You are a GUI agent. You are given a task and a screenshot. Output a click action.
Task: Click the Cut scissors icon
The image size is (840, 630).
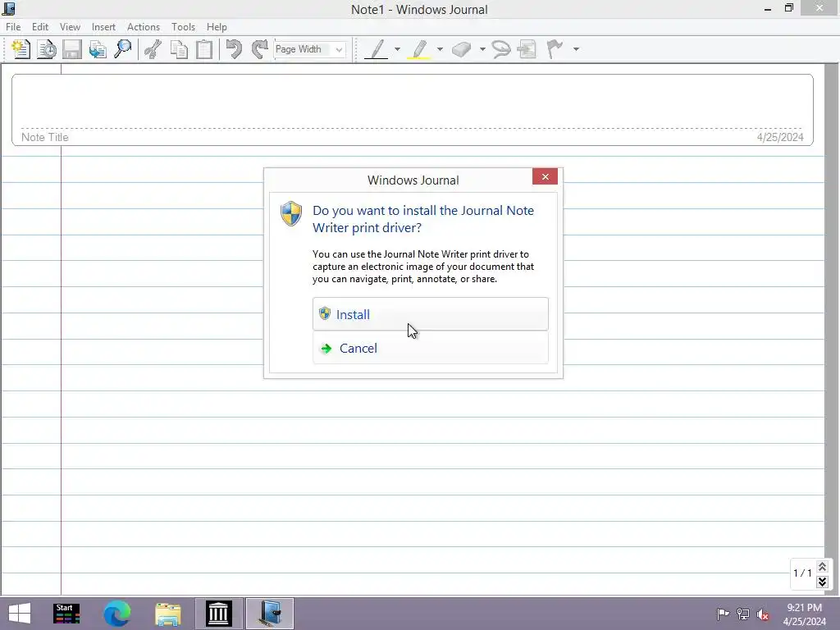[x=153, y=49]
